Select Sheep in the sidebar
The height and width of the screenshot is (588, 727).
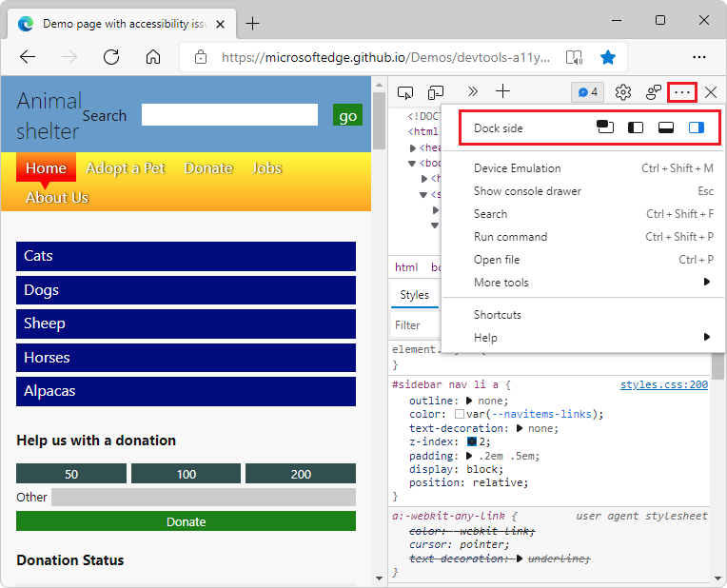pyautogui.click(x=186, y=323)
